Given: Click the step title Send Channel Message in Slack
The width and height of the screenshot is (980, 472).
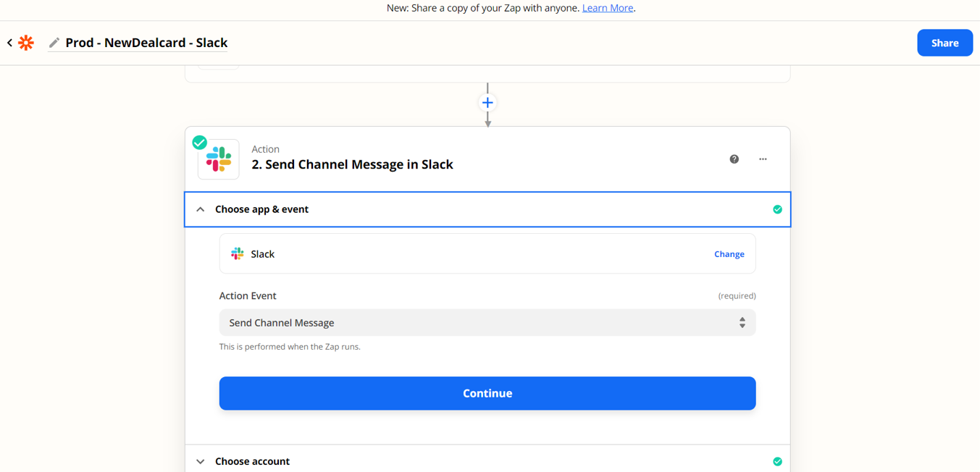Looking at the screenshot, I should point(352,164).
